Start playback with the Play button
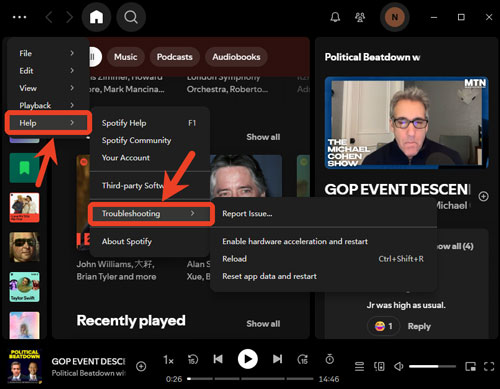This screenshot has height=389, width=500. click(248, 359)
